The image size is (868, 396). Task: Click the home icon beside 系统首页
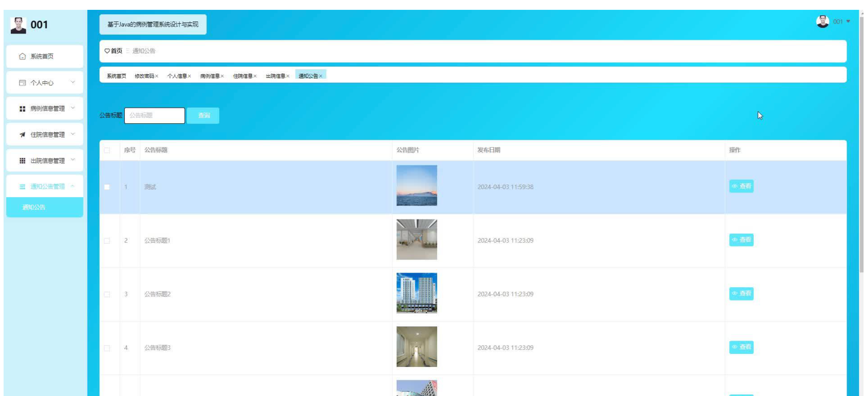pos(22,56)
